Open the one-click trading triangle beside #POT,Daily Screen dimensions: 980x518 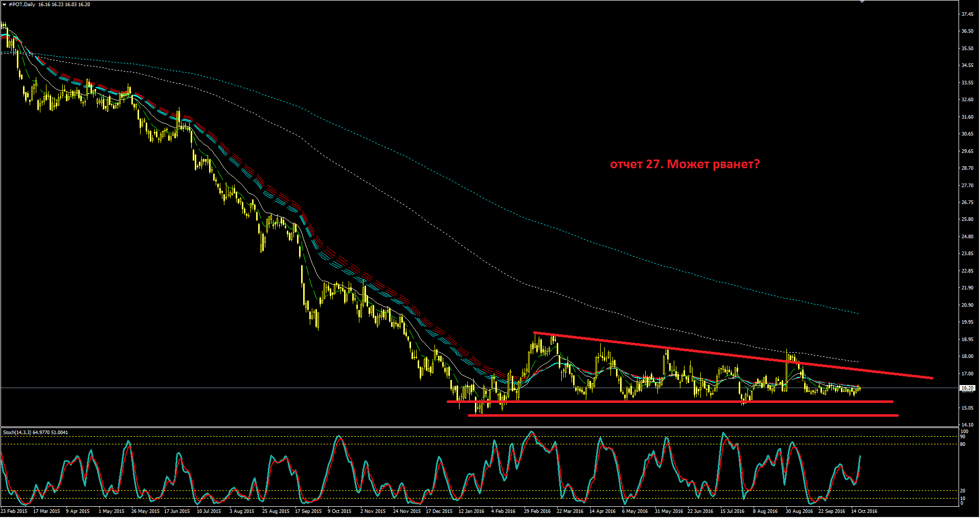tap(4, 4)
